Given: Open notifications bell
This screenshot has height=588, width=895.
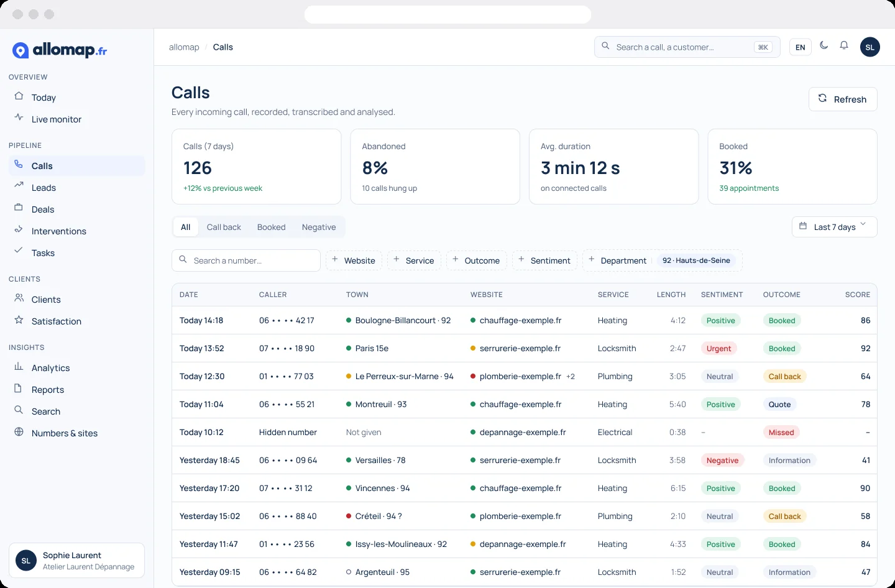Looking at the screenshot, I should point(844,45).
